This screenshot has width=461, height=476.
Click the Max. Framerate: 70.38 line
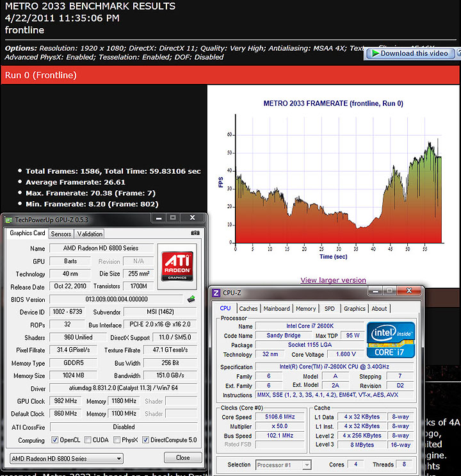90,193
